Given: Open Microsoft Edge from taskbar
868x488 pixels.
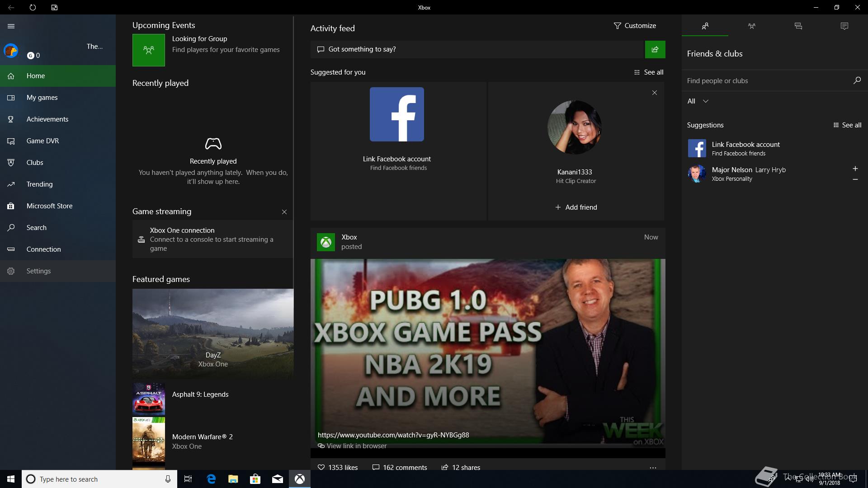Looking at the screenshot, I should [211, 479].
